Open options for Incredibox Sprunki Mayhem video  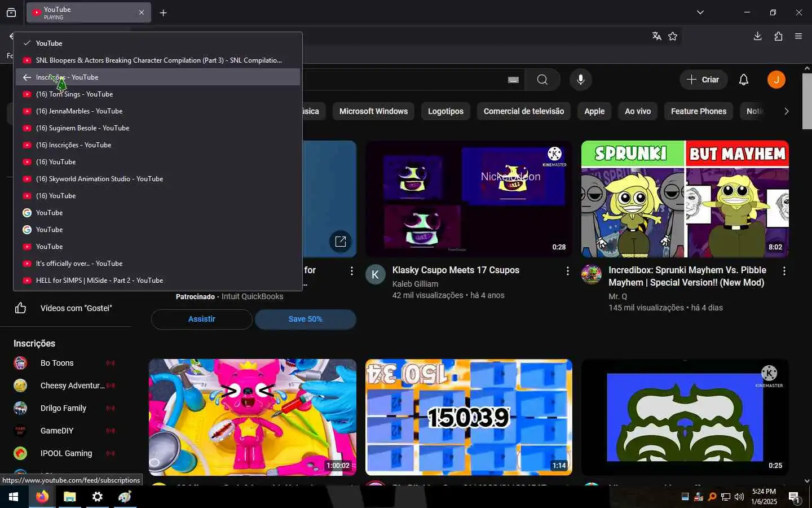pyautogui.click(x=784, y=271)
